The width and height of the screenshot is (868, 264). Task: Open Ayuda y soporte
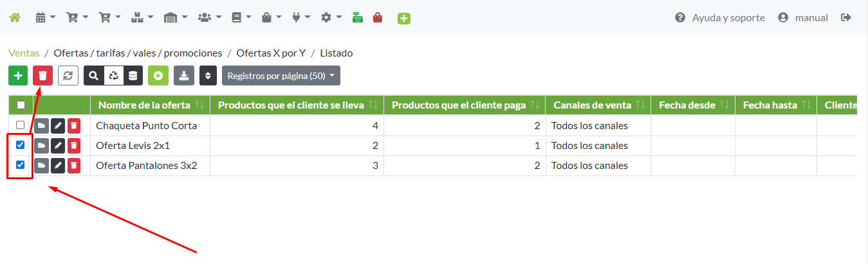(720, 18)
